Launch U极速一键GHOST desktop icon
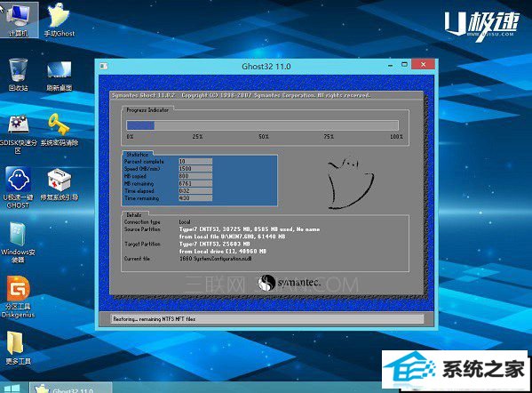The height and width of the screenshot is (393, 532). pos(18,188)
